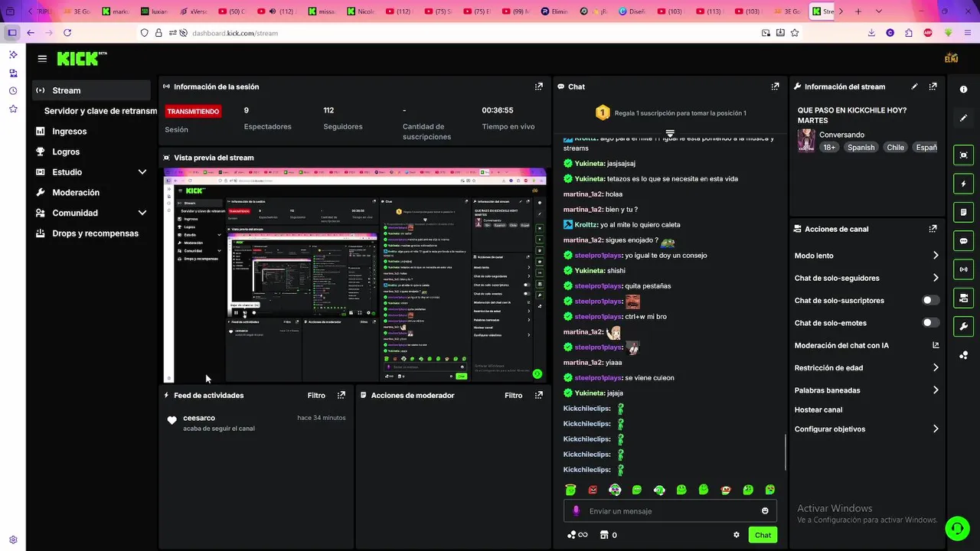The height and width of the screenshot is (551, 980).
Task: Open Moderación del chat con IA link
Action: [x=867, y=346]
